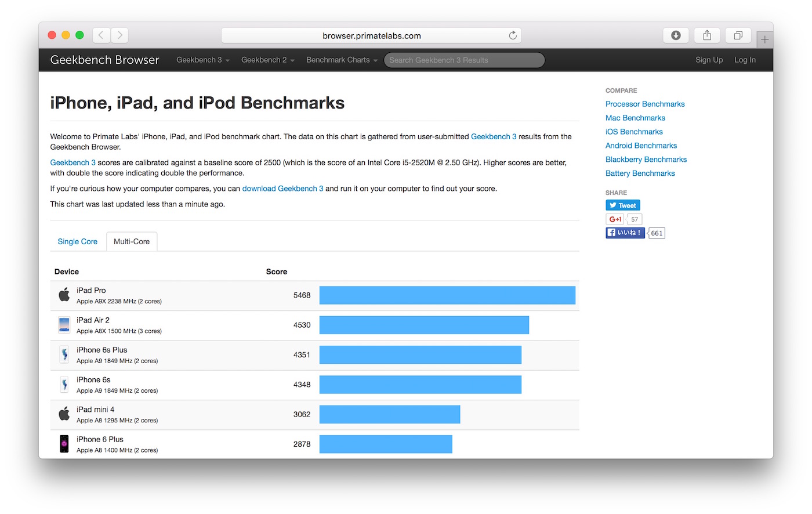The image size is (812, 514).
Task: Click the score value 4351
Action: pyautogui.click(x=302, y=354)
